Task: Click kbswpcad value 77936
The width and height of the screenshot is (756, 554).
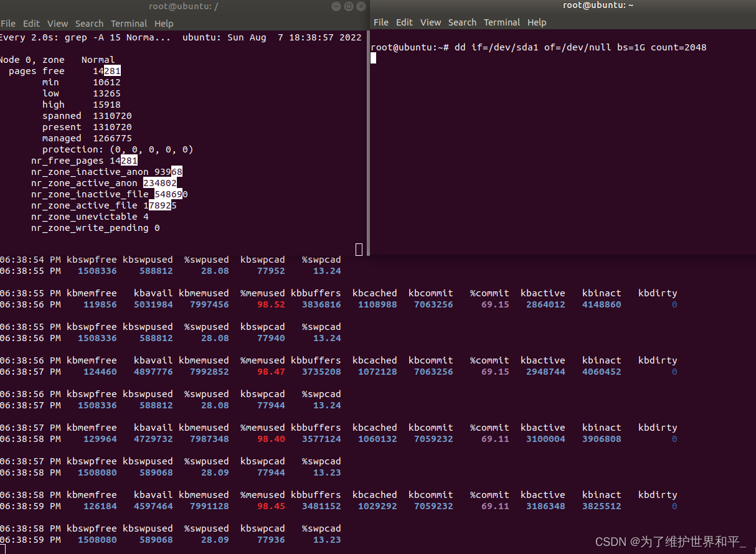Action: 271,540
